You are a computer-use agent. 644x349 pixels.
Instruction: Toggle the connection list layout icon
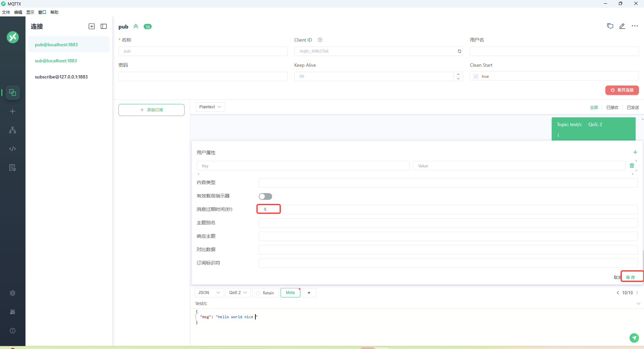pyautogui.click(x=104, y=26)
